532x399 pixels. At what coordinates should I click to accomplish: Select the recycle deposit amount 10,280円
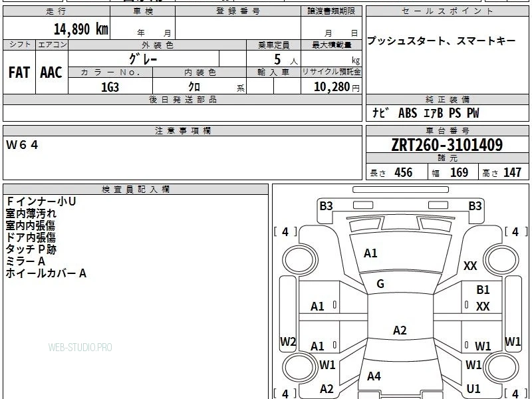click(x=336, y=87)
